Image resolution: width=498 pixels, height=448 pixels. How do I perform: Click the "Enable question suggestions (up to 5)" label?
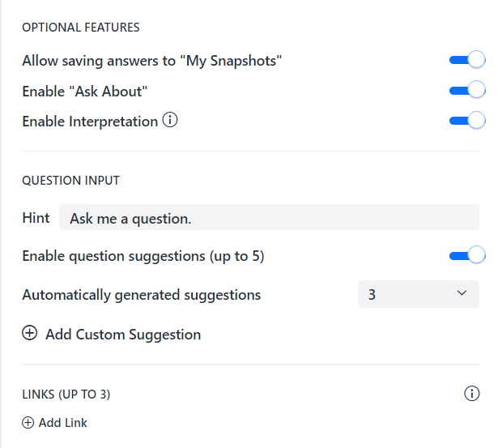coord(143,256)
